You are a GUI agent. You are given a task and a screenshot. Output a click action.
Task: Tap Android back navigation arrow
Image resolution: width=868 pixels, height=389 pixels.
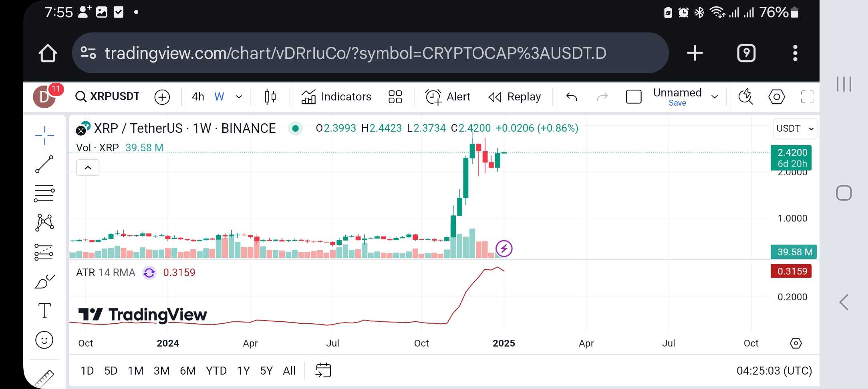844,302
